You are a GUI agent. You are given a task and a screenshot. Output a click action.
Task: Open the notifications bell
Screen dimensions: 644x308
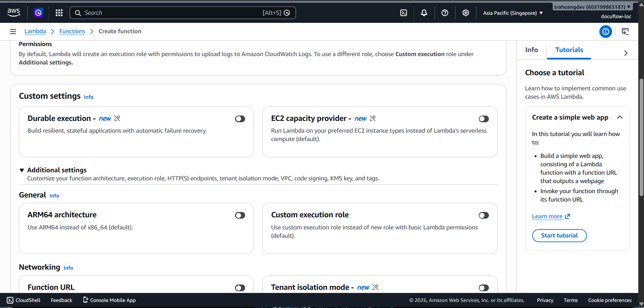pyautogui.click(x=424, y=13)
